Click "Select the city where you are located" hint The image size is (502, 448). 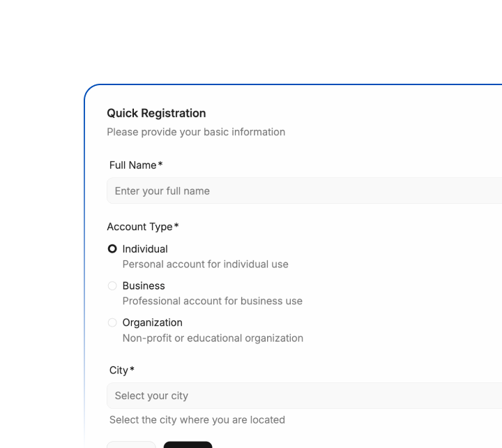tap(197, 420)
